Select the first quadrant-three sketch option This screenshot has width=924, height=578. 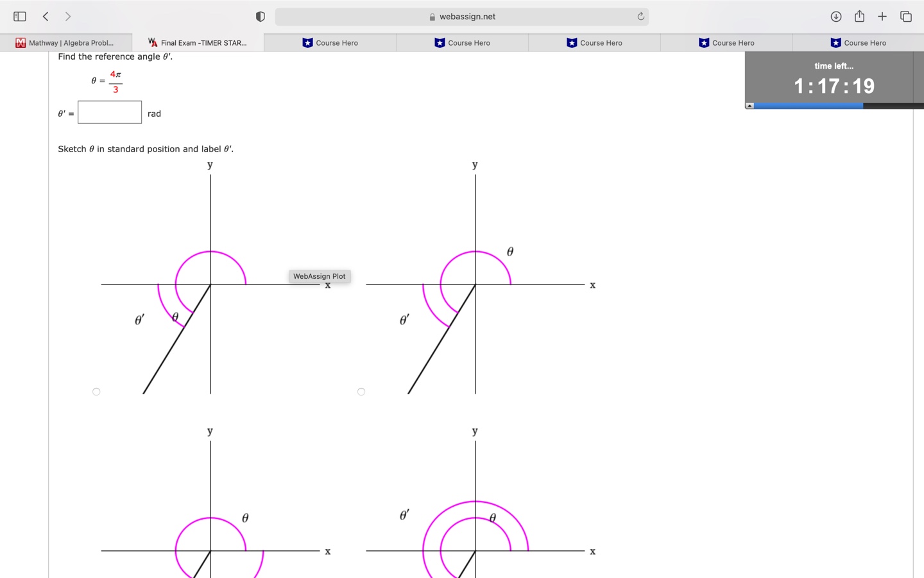(x=96, y=391)
